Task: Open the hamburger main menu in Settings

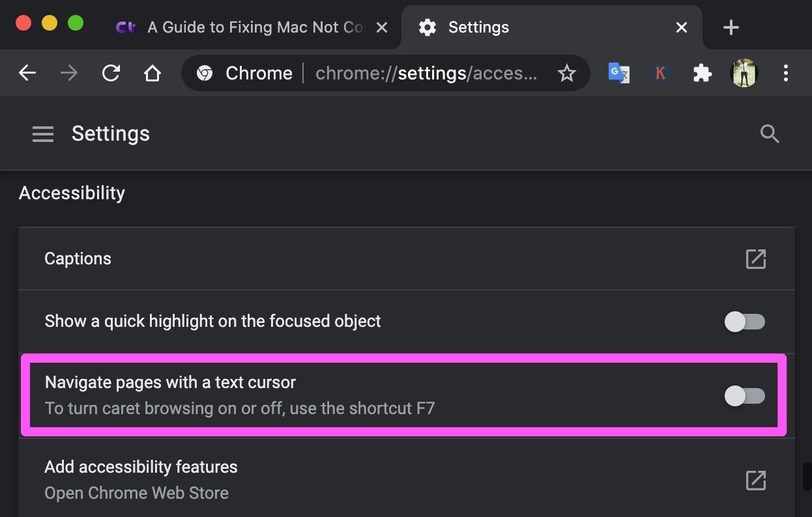Action: 43,134
